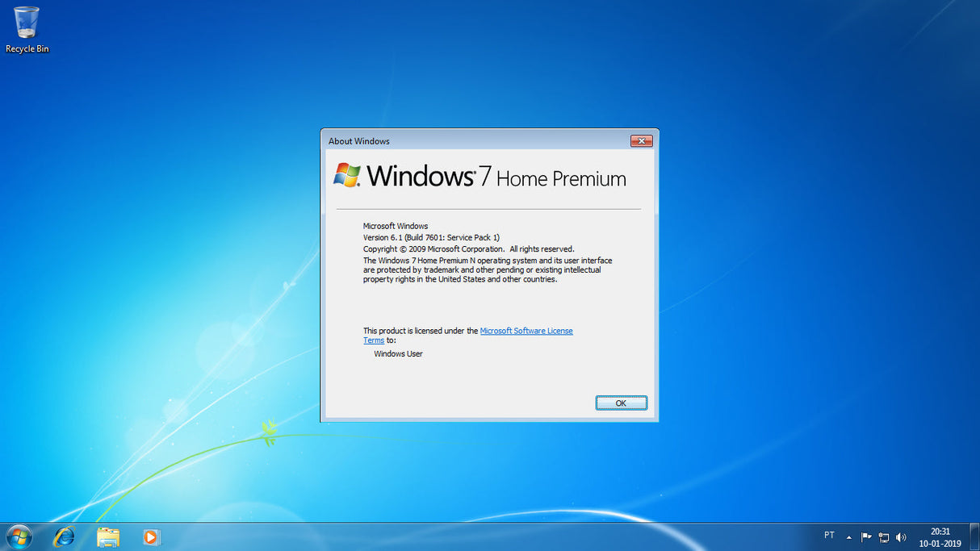
Task: Open Windows Explorer from the taskbar
Action: click(108, 536)
